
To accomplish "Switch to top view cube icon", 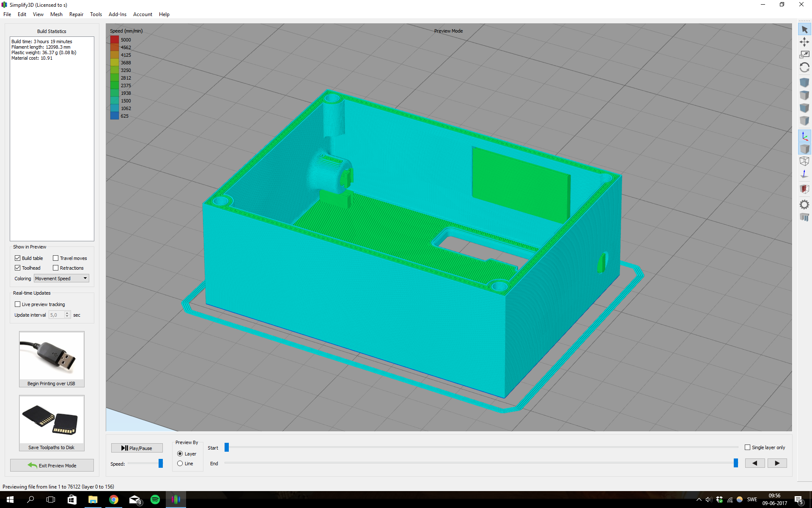I will click(x=804, y=95).
